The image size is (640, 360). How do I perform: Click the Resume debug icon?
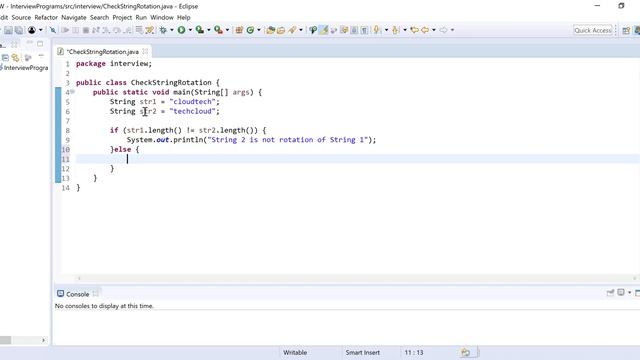[x=65, y=30]
